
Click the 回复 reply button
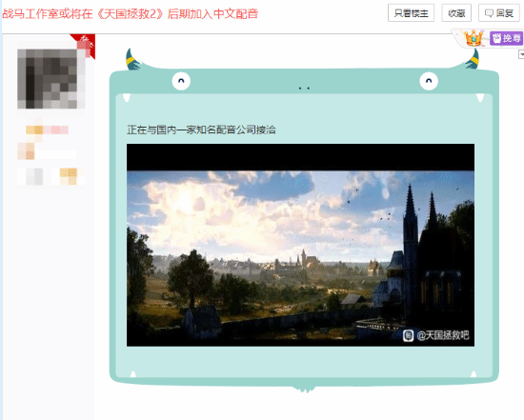click(x=499, y=13)
